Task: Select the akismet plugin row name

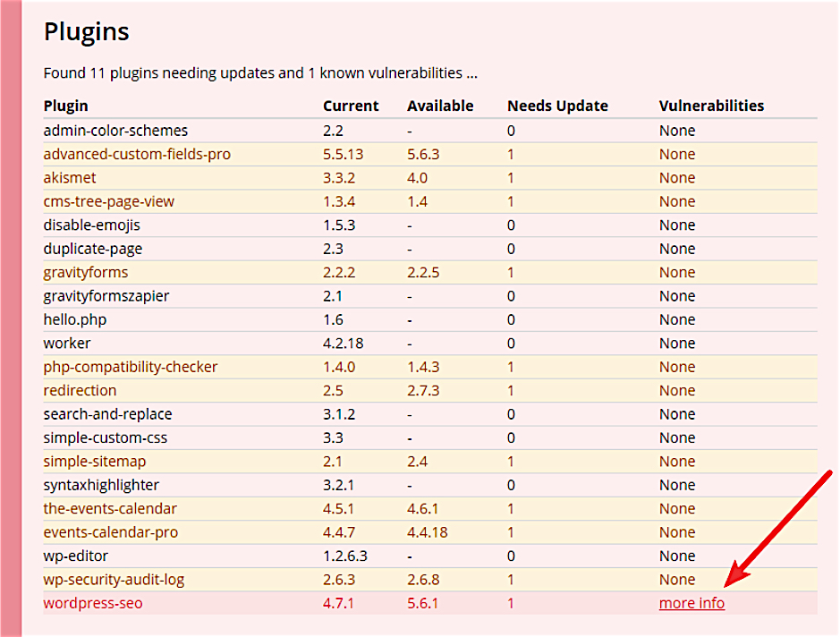Action: coord(70,178)
